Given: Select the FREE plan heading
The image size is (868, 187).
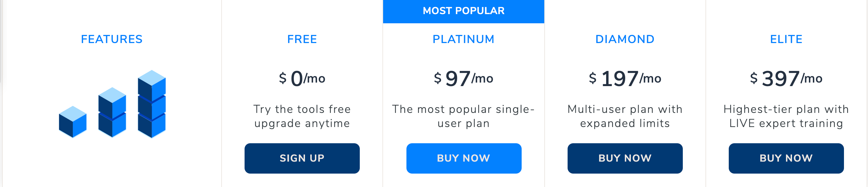Looking at the screenshot, I should click(302, 39).
